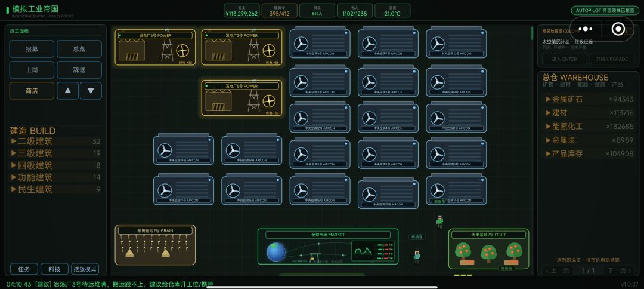The width and height of the screenshot is (644, 289).
Task: Click the 电力 1102/1235 stat box
Action: point(355,11)
